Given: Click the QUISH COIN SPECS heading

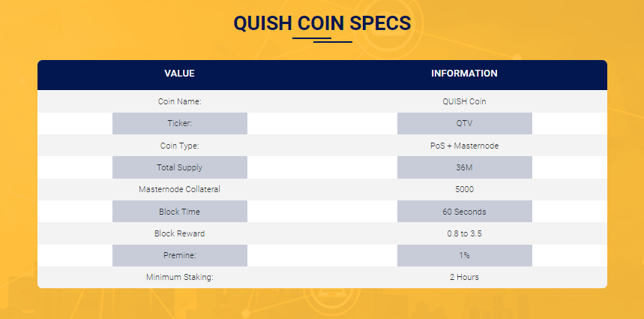Looking at the screenshot, I should pyautogui.click(x=322, y=23).
